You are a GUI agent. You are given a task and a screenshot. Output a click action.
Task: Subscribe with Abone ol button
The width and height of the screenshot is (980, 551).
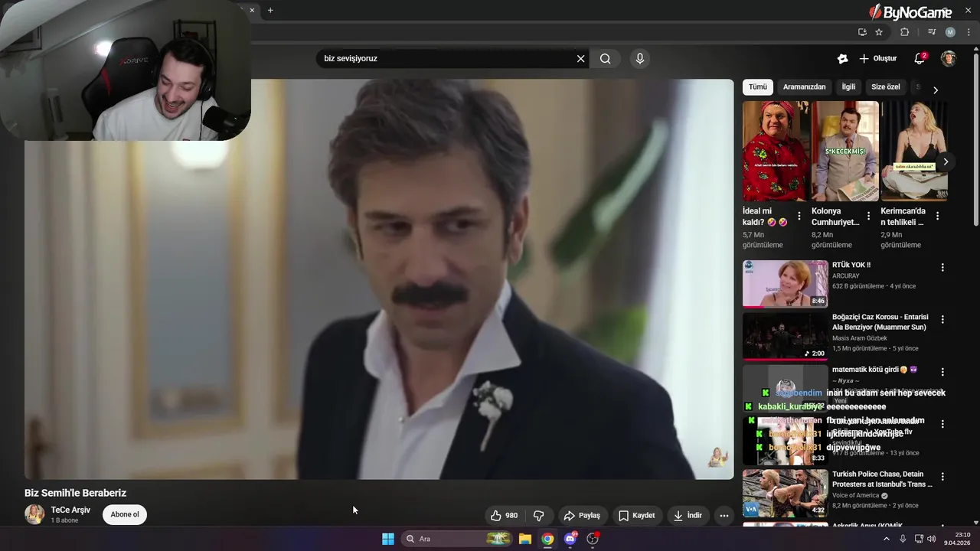pyautogui.click(x=125, y=515)
